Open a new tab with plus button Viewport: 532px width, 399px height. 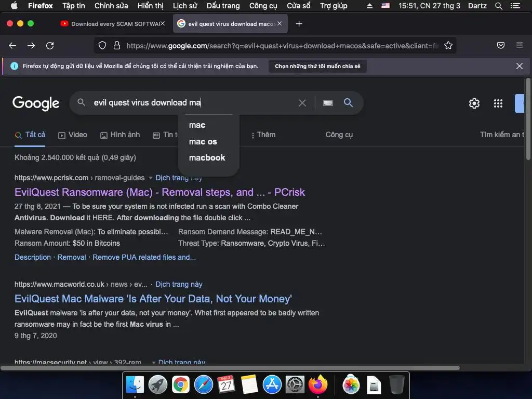pyautogui.click(x=299, y=24)
